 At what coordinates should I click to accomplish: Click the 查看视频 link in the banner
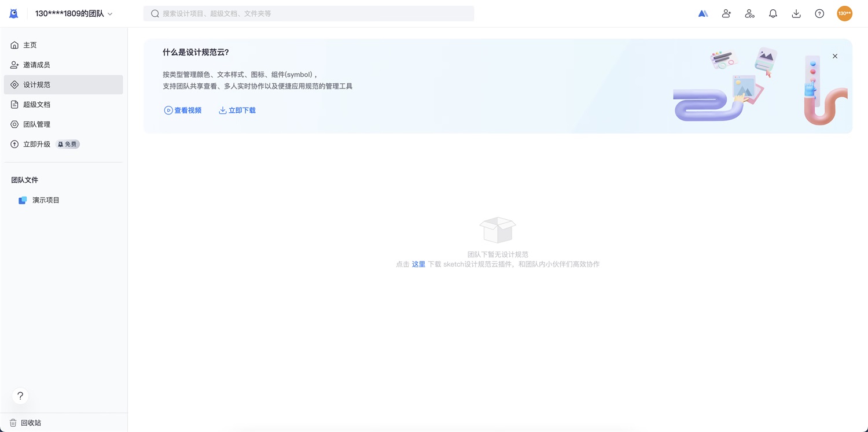(183, 110)
